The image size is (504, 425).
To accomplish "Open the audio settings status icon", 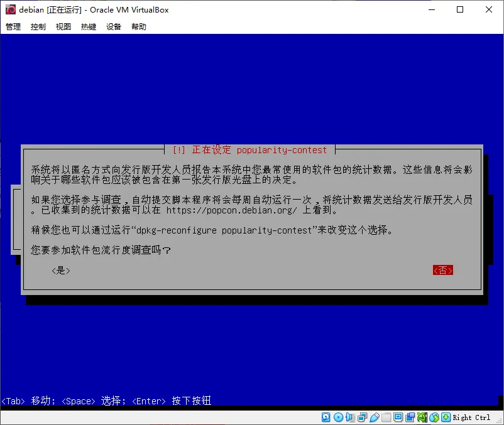I will pos(350,417).
